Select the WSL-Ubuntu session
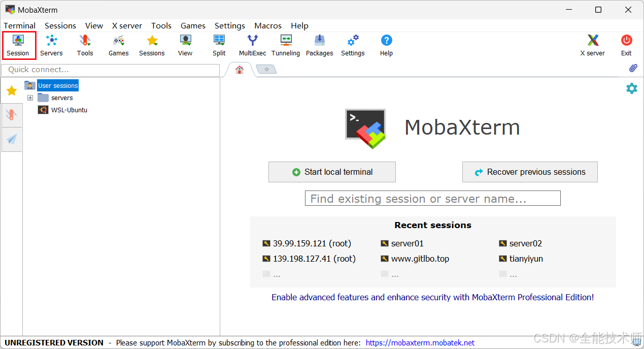The image size is (644, 349). coord(63,110)
